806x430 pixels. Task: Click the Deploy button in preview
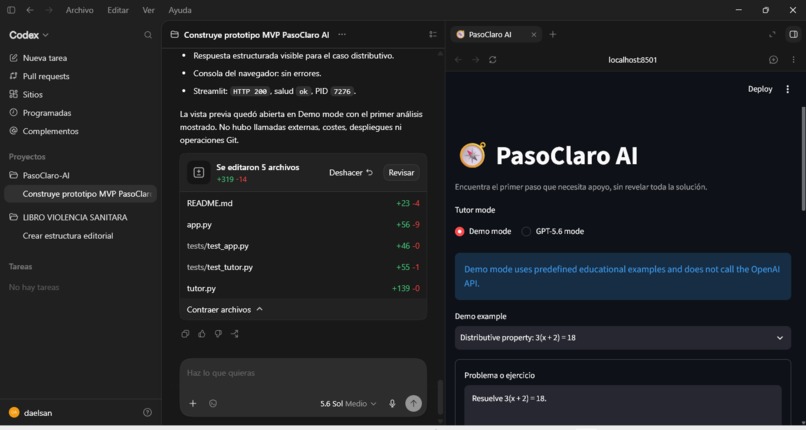760,89
